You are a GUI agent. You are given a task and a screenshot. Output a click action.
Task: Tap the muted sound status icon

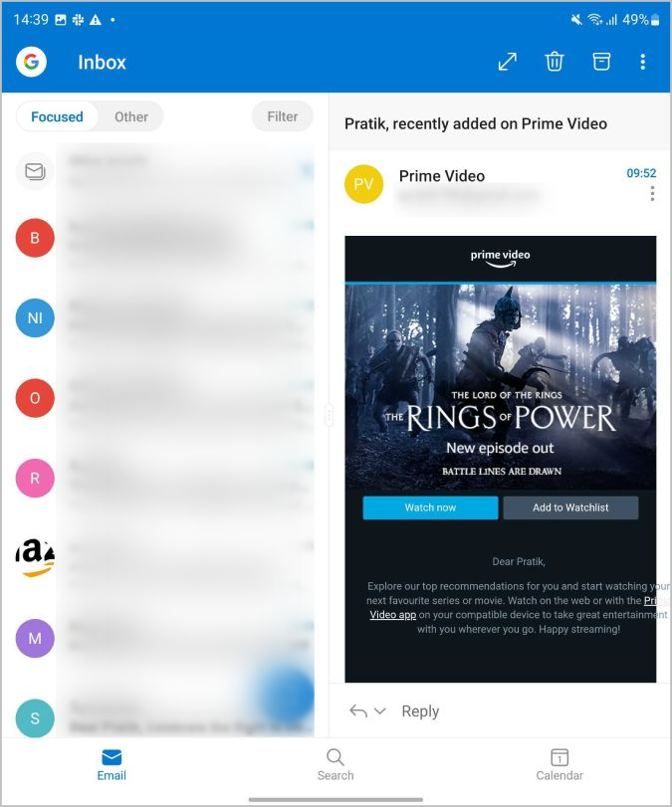pyautogui.click(x=576, y=20)
